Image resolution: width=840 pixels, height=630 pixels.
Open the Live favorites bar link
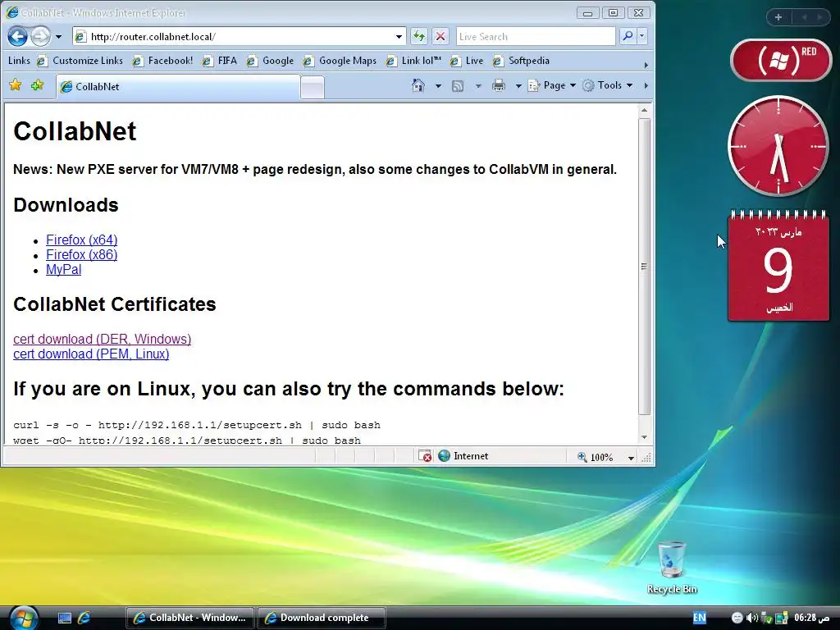coord(467,61)
